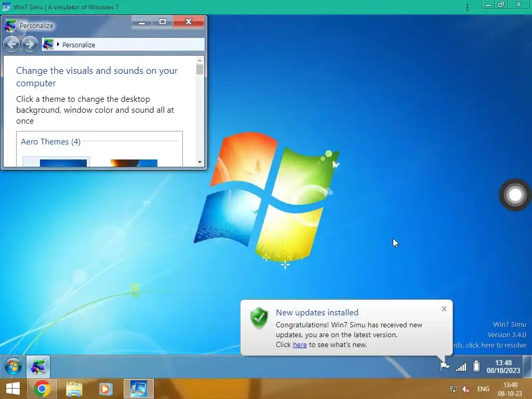Maximize the Personalize window
The image size is (532, 399).
point(163,22)
